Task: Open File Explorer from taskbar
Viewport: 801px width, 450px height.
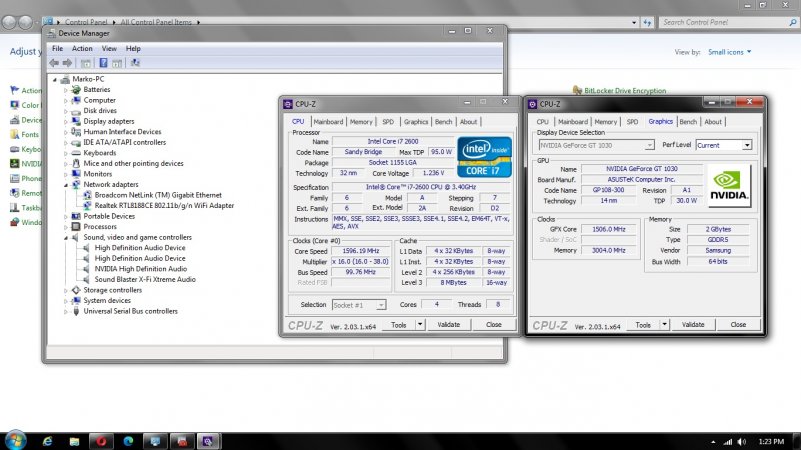Action: pos(75,441)
